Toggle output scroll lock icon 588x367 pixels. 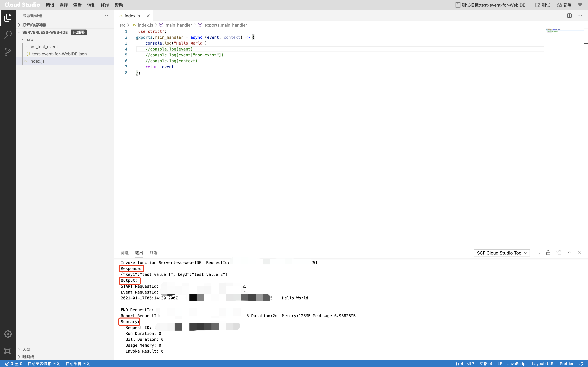coord(548,253)
